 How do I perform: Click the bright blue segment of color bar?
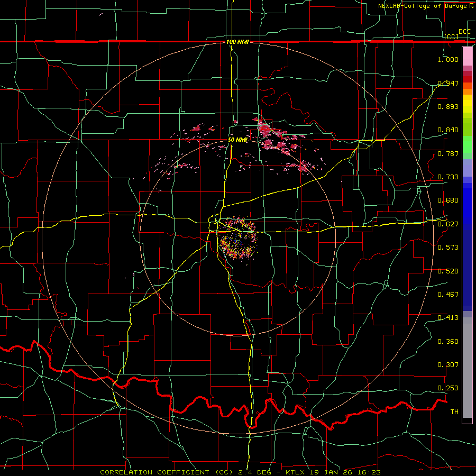(467, 206)
